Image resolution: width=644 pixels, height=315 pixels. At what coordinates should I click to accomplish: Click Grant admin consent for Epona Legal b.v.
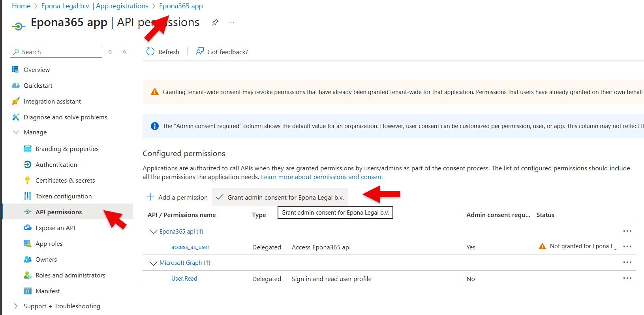[x=280, y=197]
